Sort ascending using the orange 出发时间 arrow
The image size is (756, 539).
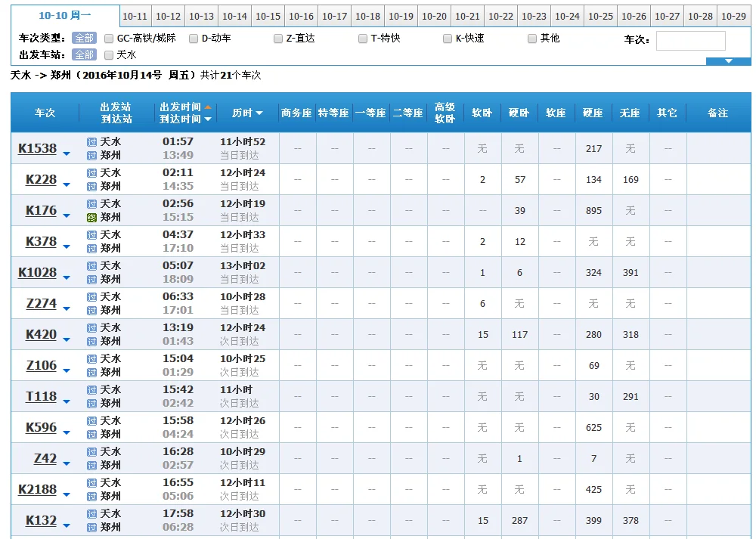208,107
